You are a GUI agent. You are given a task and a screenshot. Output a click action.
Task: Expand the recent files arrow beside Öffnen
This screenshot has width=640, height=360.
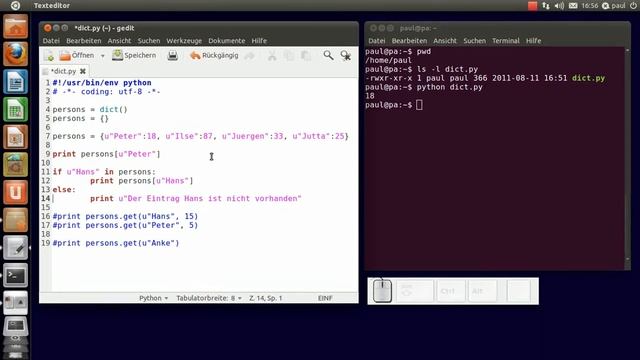[103, 56]
